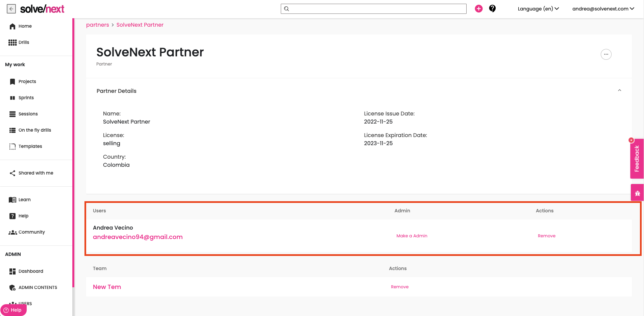Click the Andrea Vecino user name
The height and width of the screenshot is (316, 644).
coord(113,228)
